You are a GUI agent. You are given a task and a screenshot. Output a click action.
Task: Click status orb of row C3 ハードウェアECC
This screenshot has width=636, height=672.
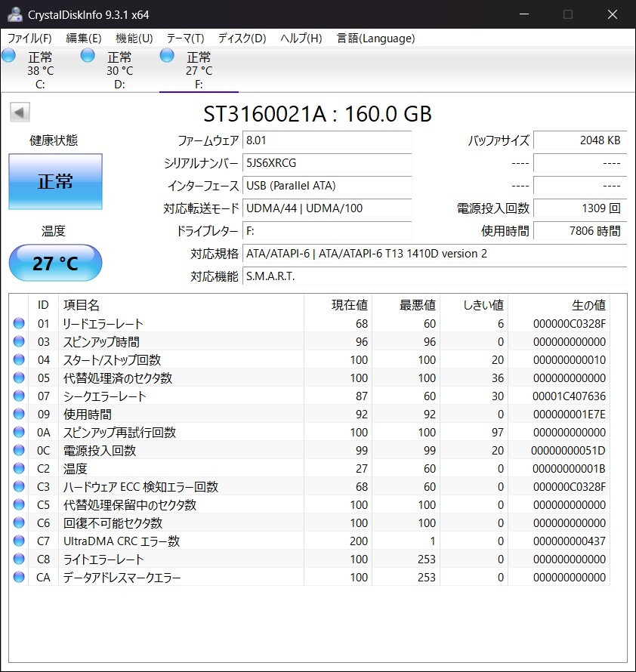19,486
